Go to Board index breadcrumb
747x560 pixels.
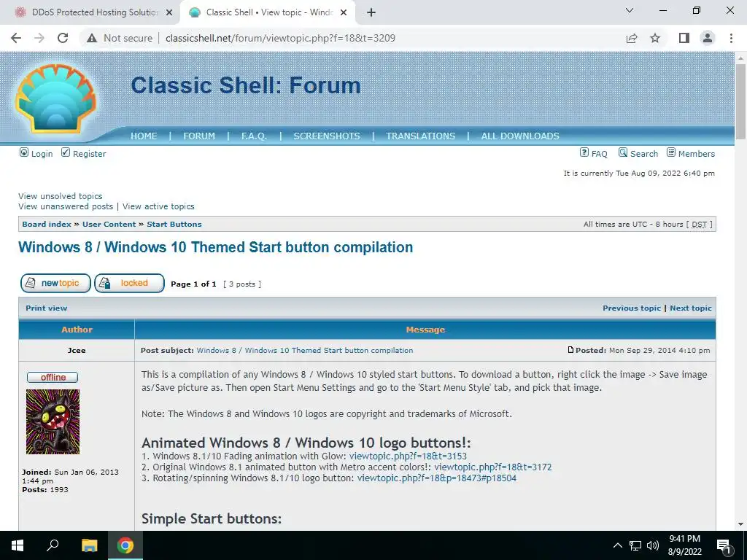(x=47, y=225)
